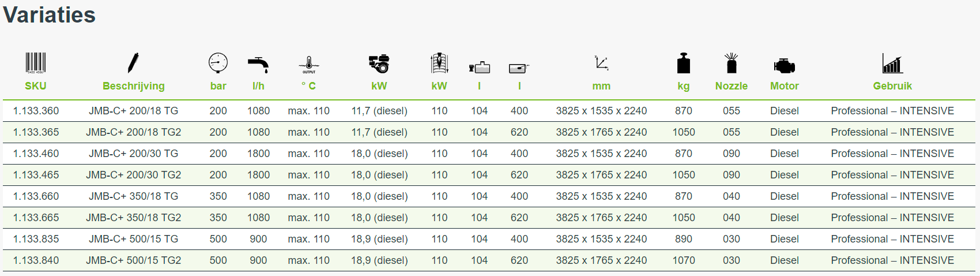
Task: Click the dimensions axes icon
Action: 601,63
